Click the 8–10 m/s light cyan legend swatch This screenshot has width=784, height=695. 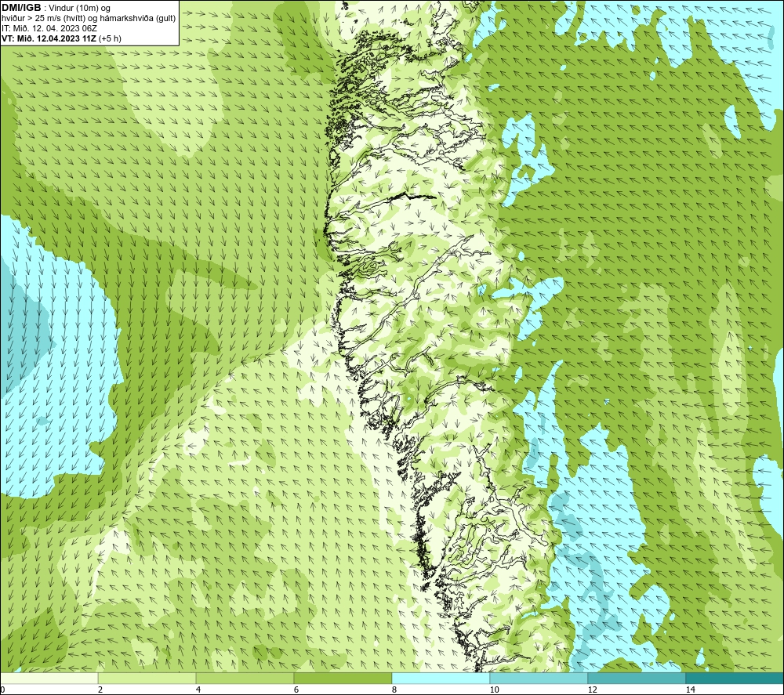click(441, 678)
